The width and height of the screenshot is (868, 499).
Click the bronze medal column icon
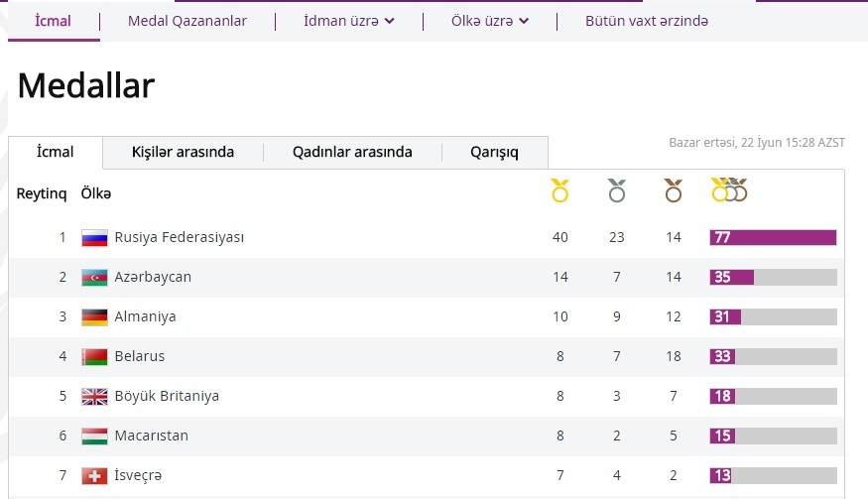[x=674, y=190]
